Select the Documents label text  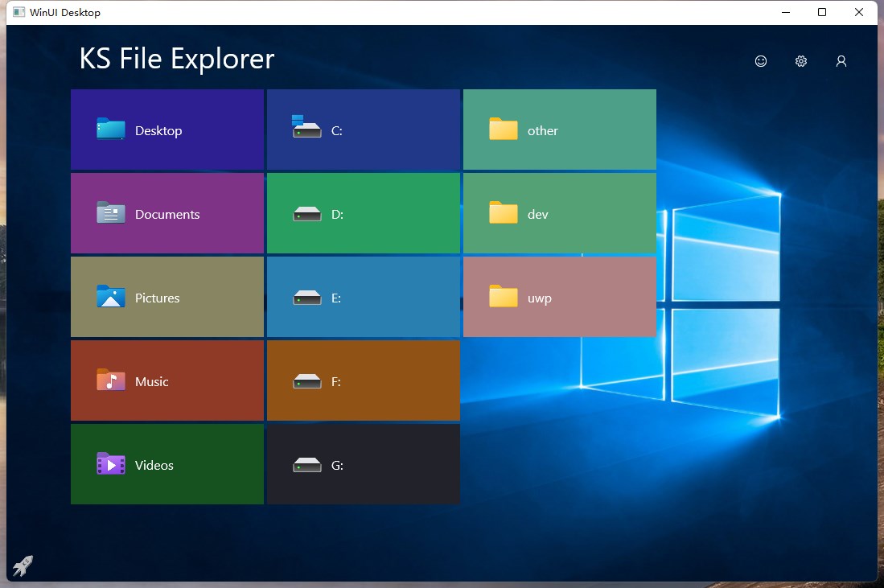click(167, 214)
